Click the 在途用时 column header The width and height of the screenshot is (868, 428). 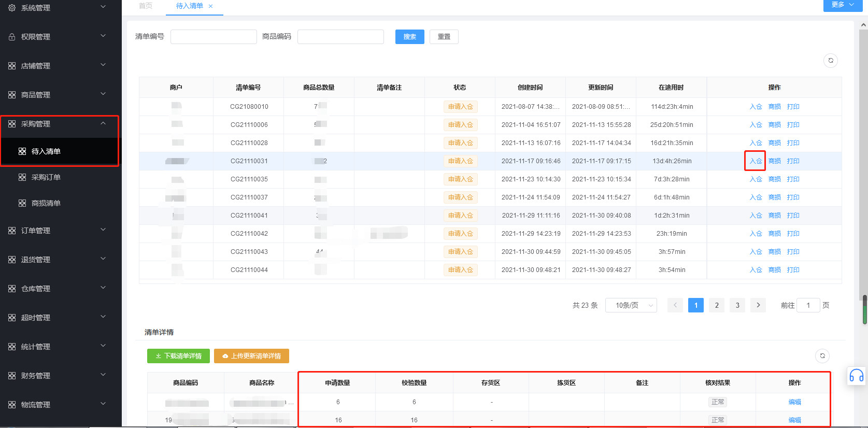tap(671, 88)
